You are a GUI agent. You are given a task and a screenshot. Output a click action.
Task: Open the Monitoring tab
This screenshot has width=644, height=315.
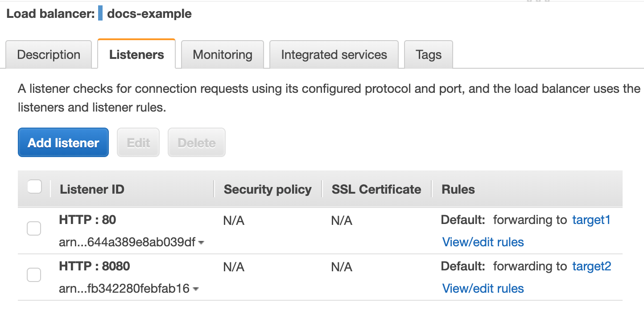click(x=222, y=55)
